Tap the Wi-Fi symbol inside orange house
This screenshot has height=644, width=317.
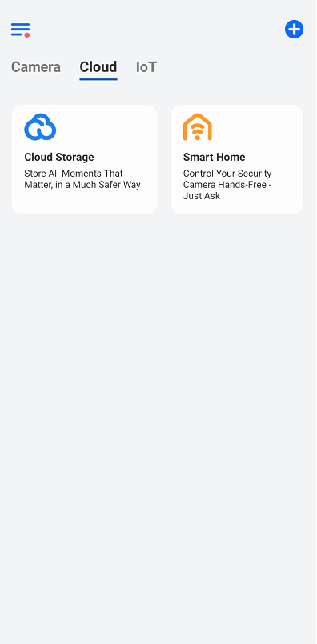198,131
